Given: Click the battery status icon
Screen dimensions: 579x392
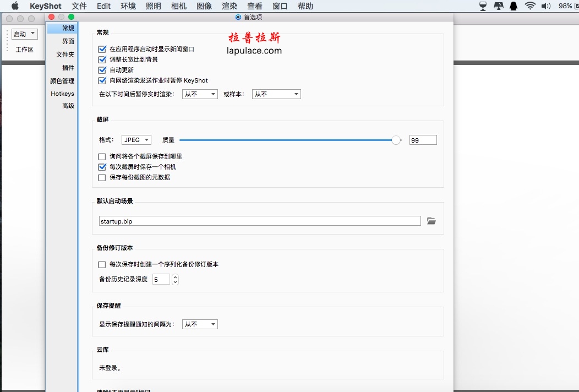Looking at the screenshot, I should (577, 6).
